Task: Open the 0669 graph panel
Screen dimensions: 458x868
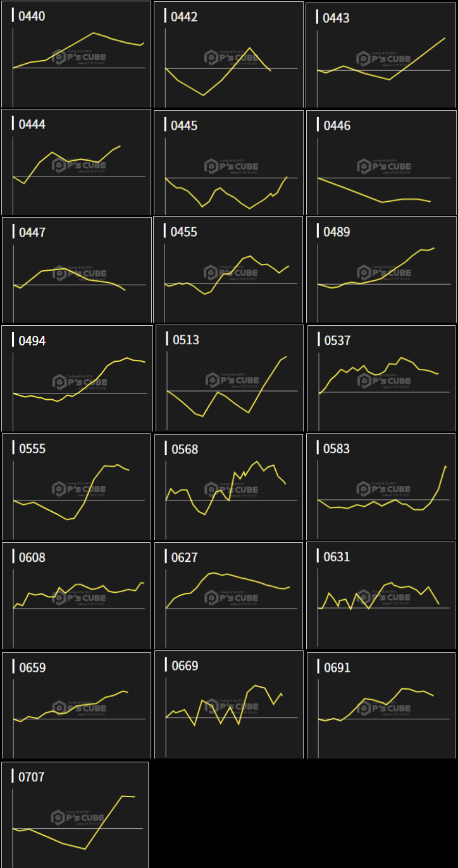Action: click(x=228, y=704)
